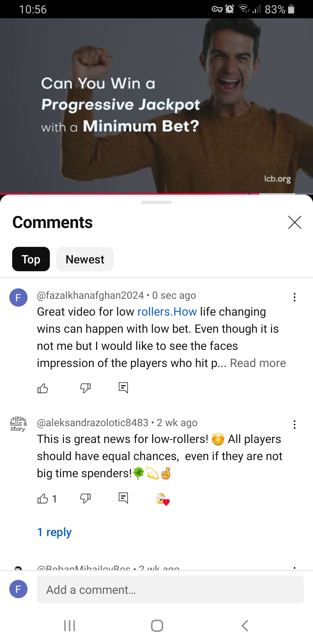Image resolution: width=313 pixels, height=644 pixels.
Task: Tap Android recent apps button
Action: tap(70, 626)
